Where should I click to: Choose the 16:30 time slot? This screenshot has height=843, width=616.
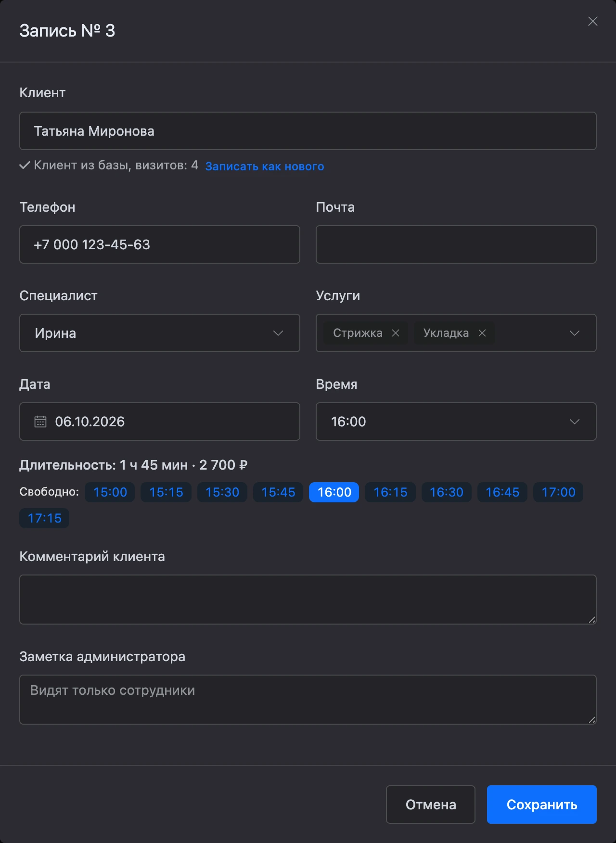447,492
